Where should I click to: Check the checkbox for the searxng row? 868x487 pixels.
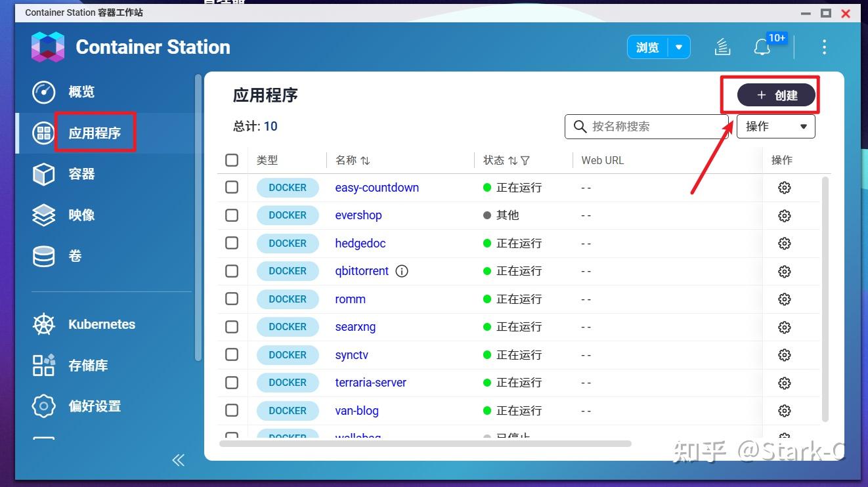tap(232, 327)
